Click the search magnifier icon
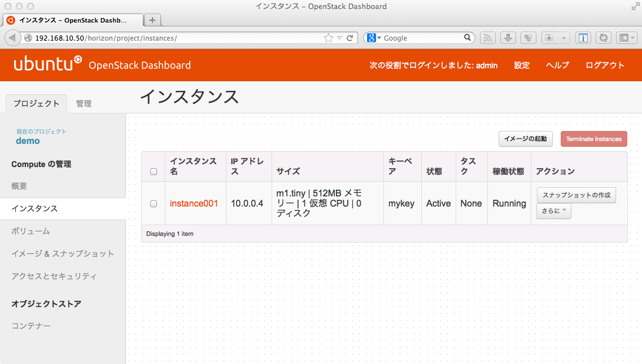The height and width of the screenshot is (364, 642). (467, 38)
